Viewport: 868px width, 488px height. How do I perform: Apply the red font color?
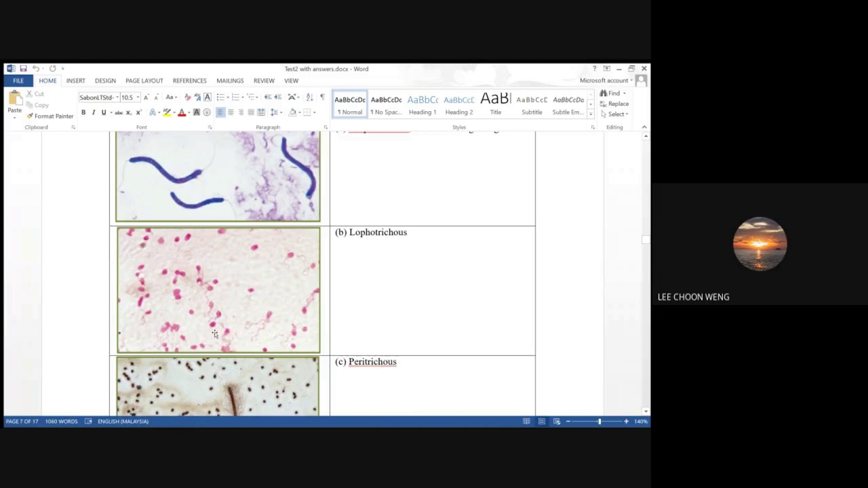point(182,113)
